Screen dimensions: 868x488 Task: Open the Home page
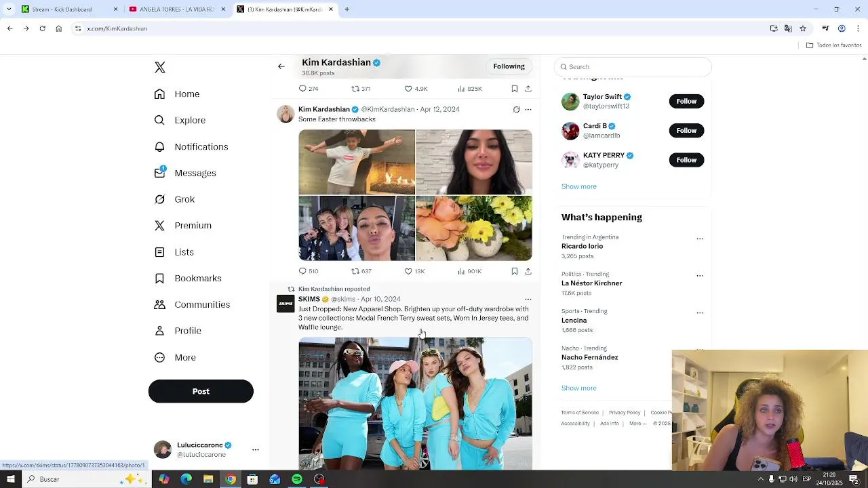click(x=178, y=94)
